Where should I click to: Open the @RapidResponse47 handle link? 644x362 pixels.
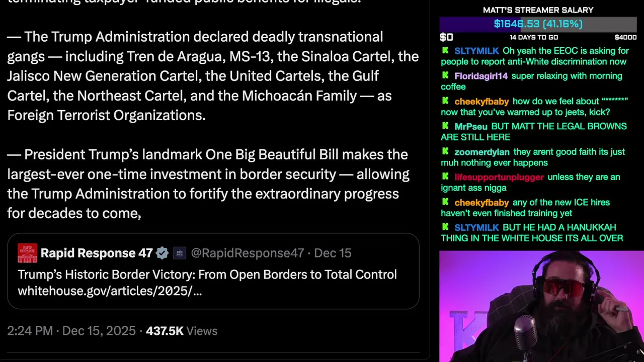[247, 253]
